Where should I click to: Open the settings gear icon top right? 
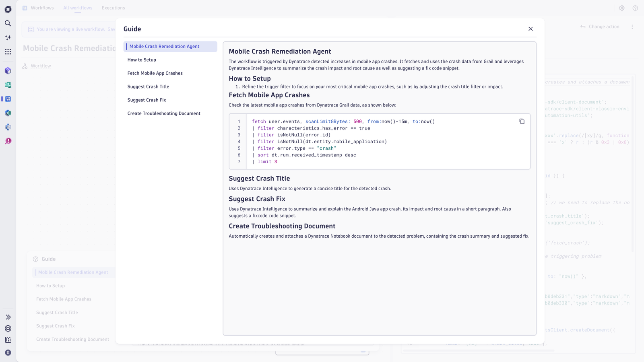coord(622,8)
